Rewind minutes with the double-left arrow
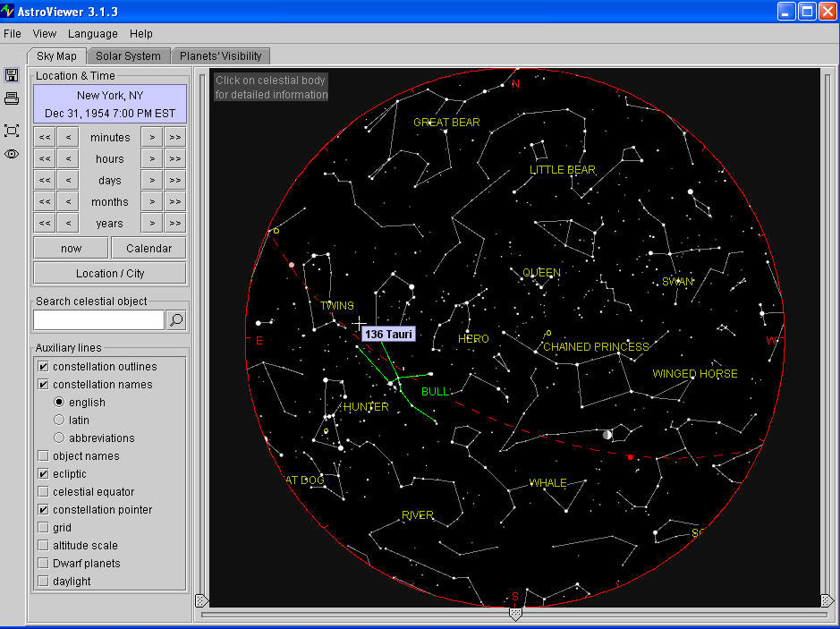Screen dimensions: 840x629 point(45,138)
